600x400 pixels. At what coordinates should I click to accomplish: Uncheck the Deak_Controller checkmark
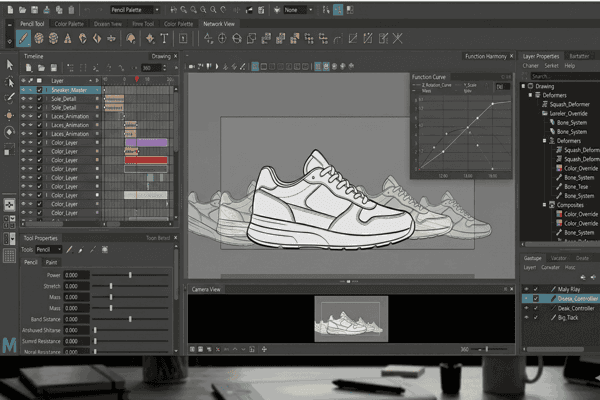pos(536,308)
